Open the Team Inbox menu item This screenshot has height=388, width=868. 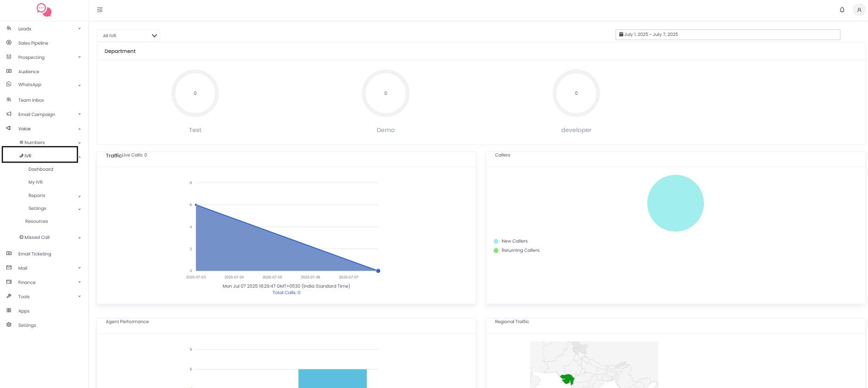(31, 100)
